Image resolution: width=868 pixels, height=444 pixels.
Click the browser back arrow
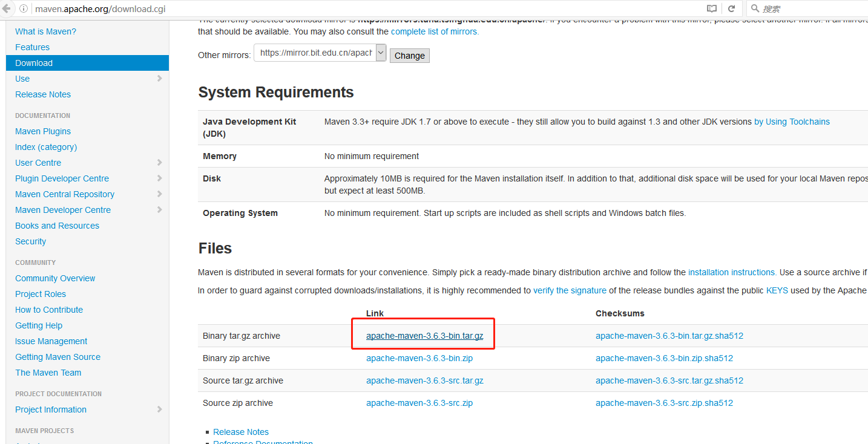tap(6, 9)
